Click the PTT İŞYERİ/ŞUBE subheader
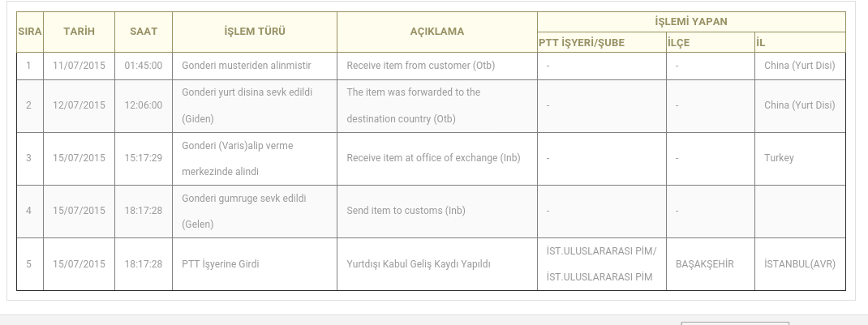Viewport: 868px width, 325px height. click(x=602, y=43)
